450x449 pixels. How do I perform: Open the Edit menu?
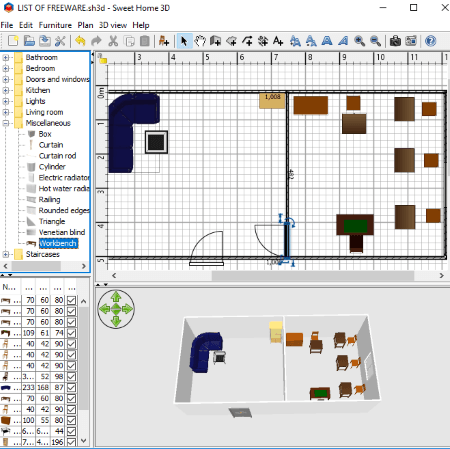(26, 25)
